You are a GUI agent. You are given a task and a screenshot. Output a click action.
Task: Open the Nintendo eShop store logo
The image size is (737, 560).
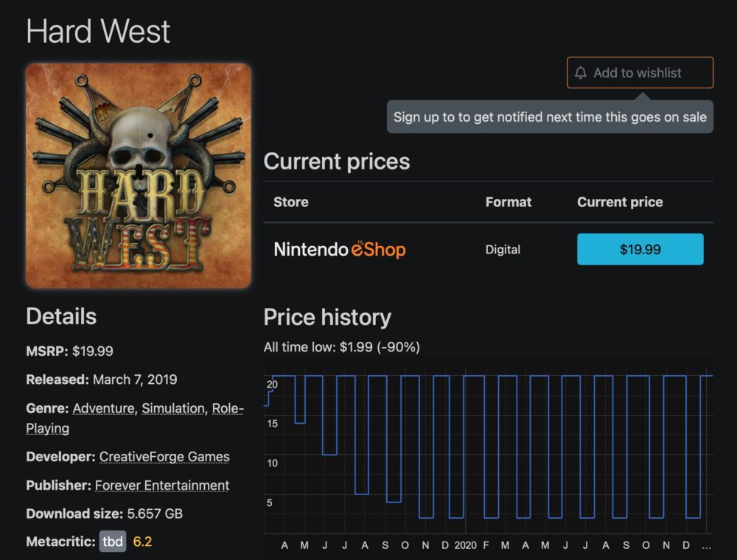[340, 249]
